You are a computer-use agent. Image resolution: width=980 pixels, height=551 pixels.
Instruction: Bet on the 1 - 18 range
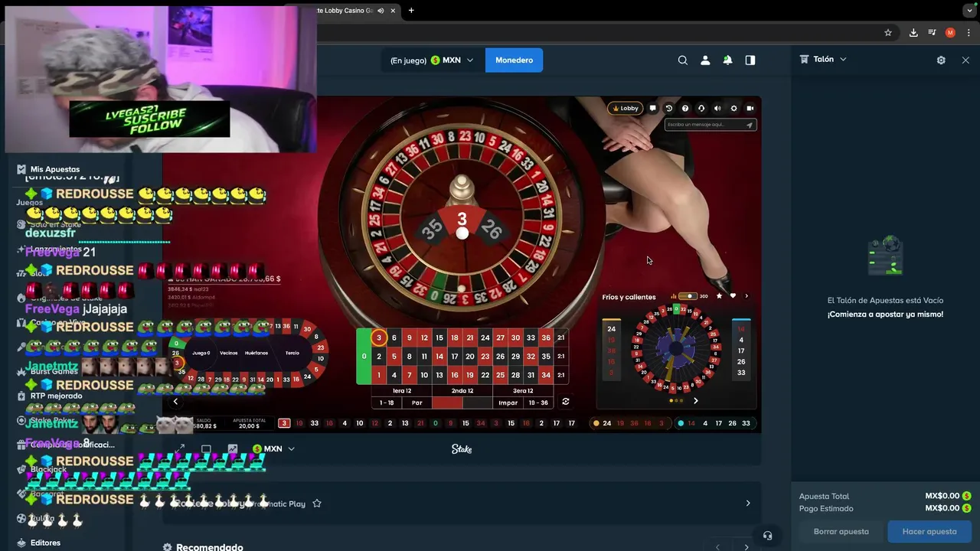[x=387, y=403]
